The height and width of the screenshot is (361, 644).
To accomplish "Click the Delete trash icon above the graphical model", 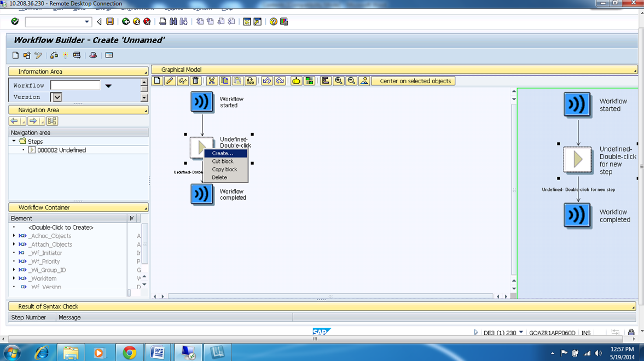I will (x=195, y=80).
